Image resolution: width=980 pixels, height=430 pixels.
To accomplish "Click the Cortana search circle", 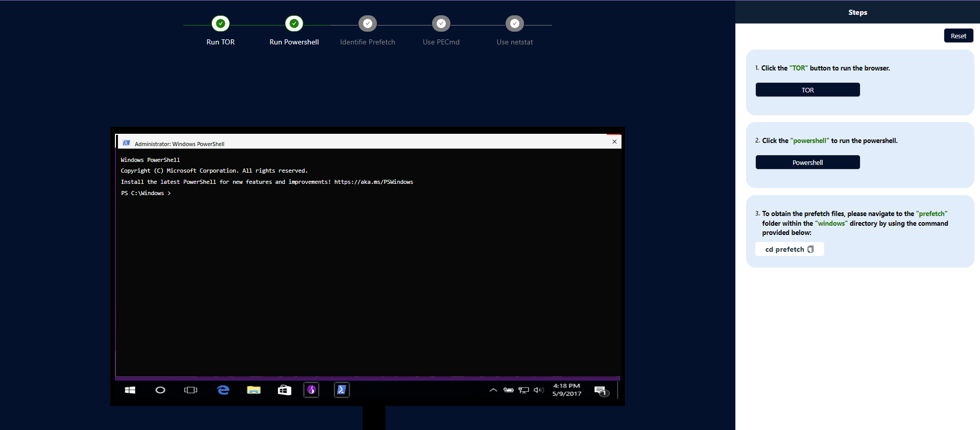I will pos(160,390).
